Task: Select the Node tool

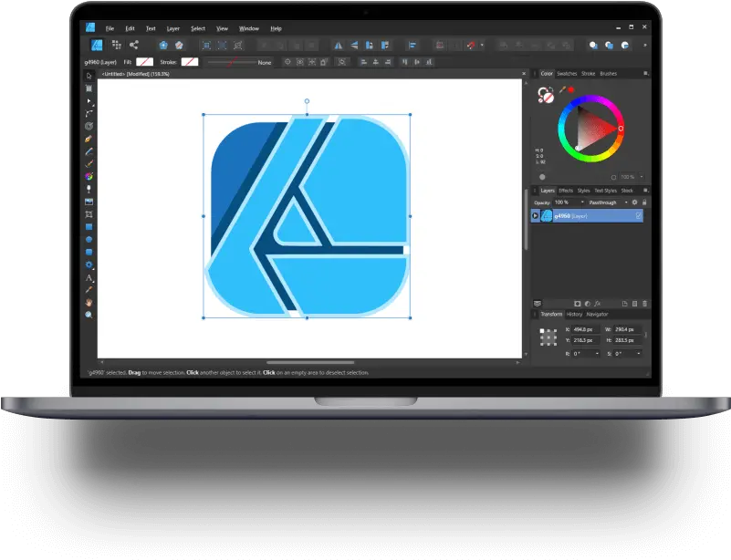Action: coord(88,113)
